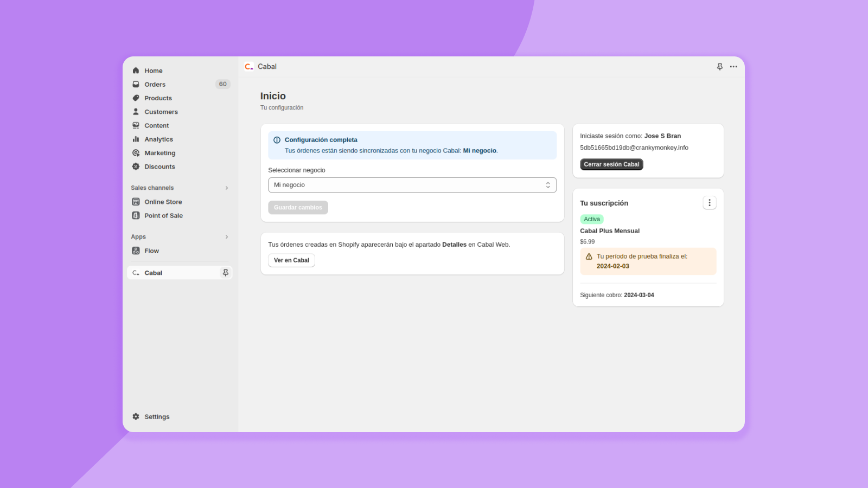Click the Online Store icon

[x=136, y=202]
